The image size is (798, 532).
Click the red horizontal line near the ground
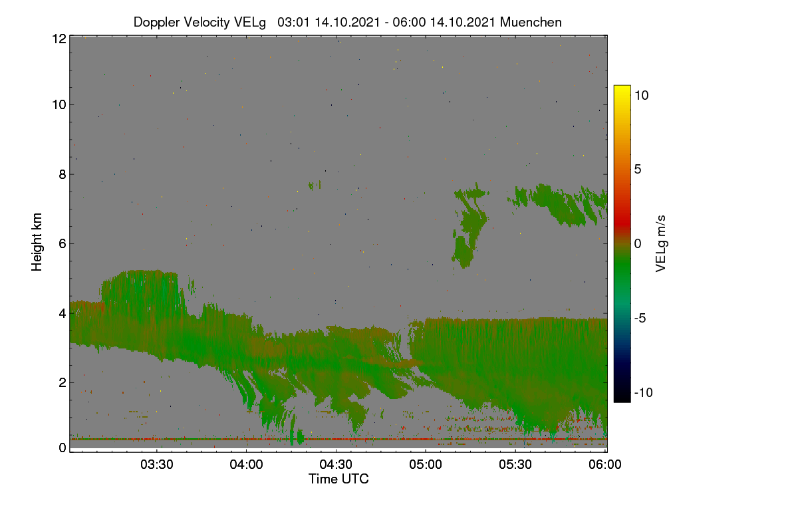pos(338,439)
